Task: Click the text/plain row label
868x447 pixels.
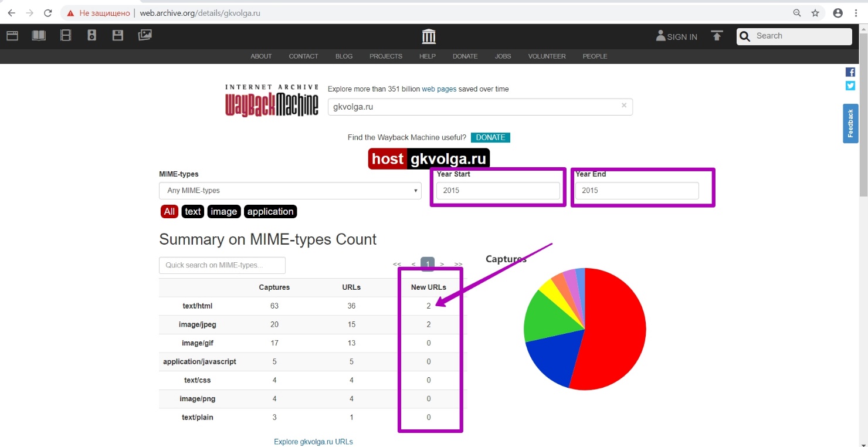Action: point(198,418)
